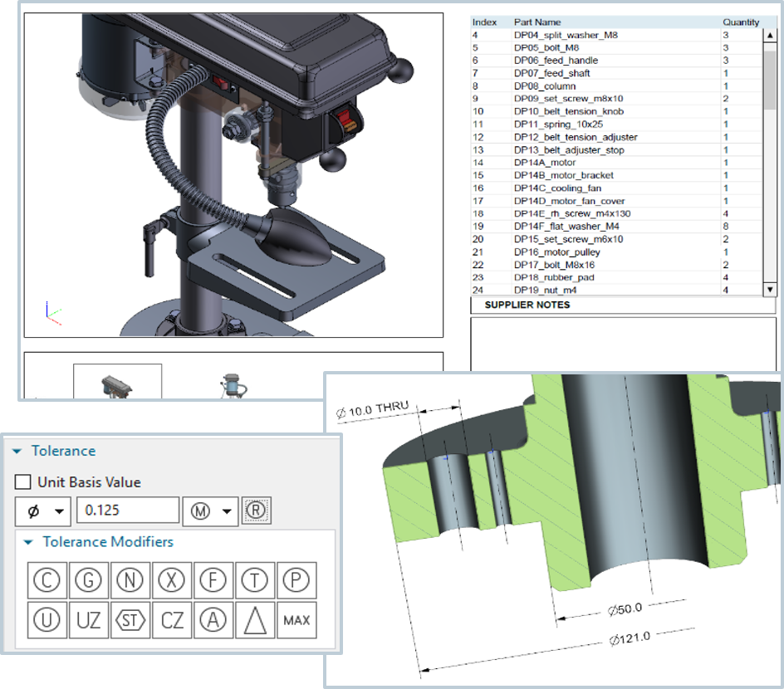Apply the circled P projected tolerance modifier

pos(296,581)
